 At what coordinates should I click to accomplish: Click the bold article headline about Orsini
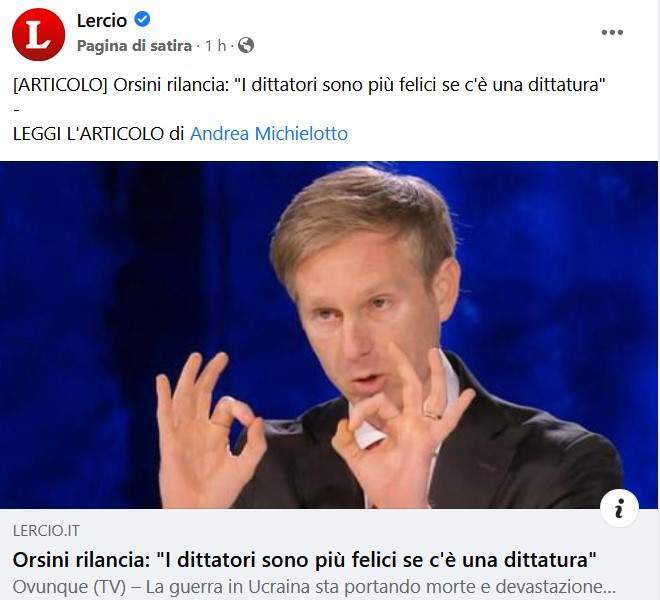pyautogui.click(x=305, y=560)
